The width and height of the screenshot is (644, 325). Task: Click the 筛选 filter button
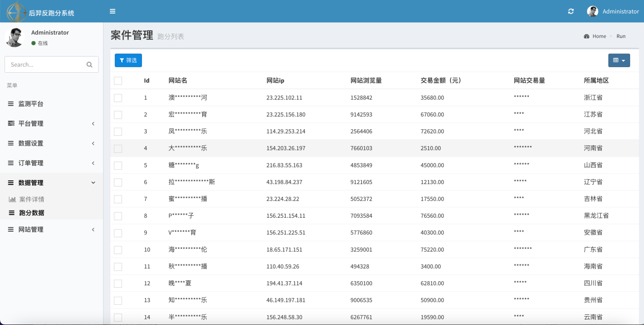[x=128, y=60]
